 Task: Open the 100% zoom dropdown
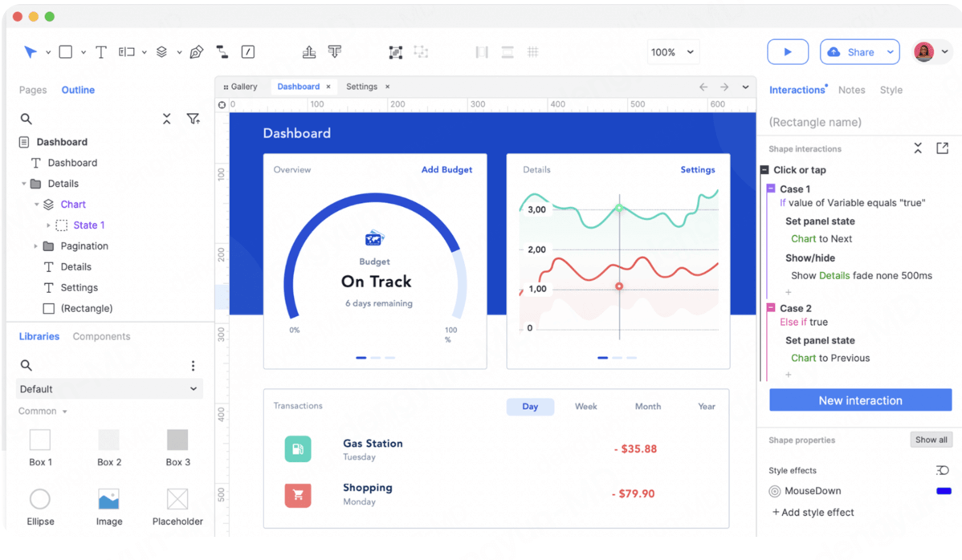(672, 52)
